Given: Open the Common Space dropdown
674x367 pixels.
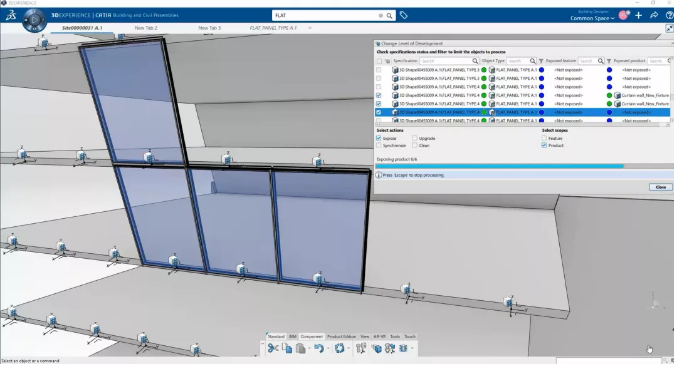Looking at the screenshot, I should pyautogui.click(x=592, y=18).
